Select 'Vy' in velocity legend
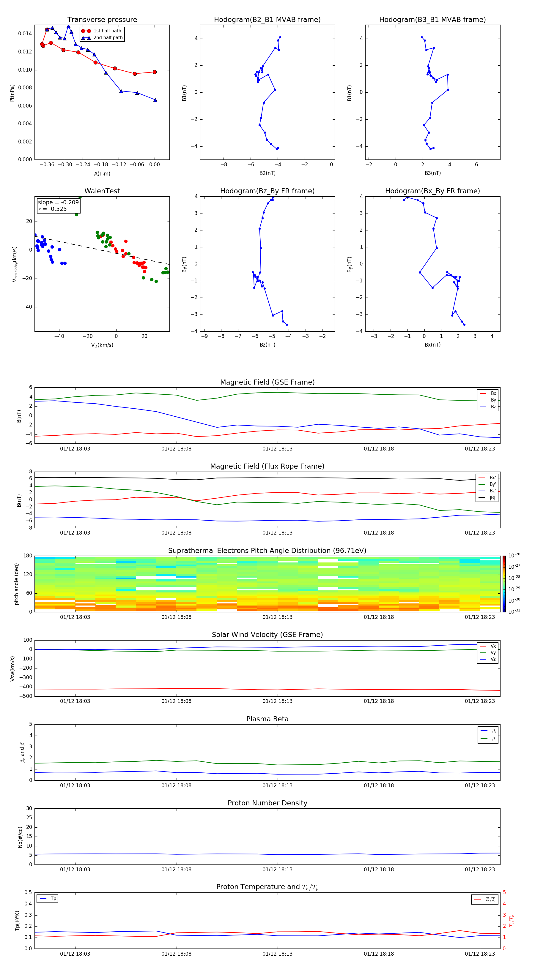 click(x=488, y=653)
